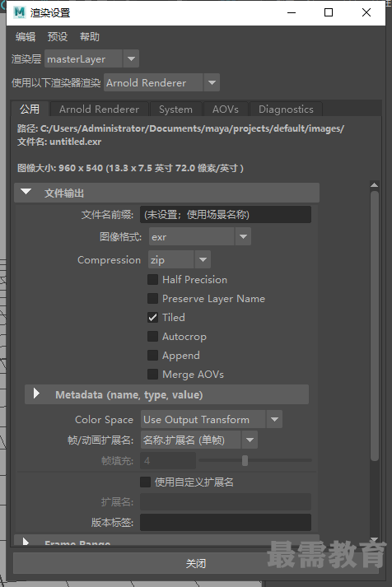
Task: Open the 图像格式 exr dropdown
Action: [200, 236]
